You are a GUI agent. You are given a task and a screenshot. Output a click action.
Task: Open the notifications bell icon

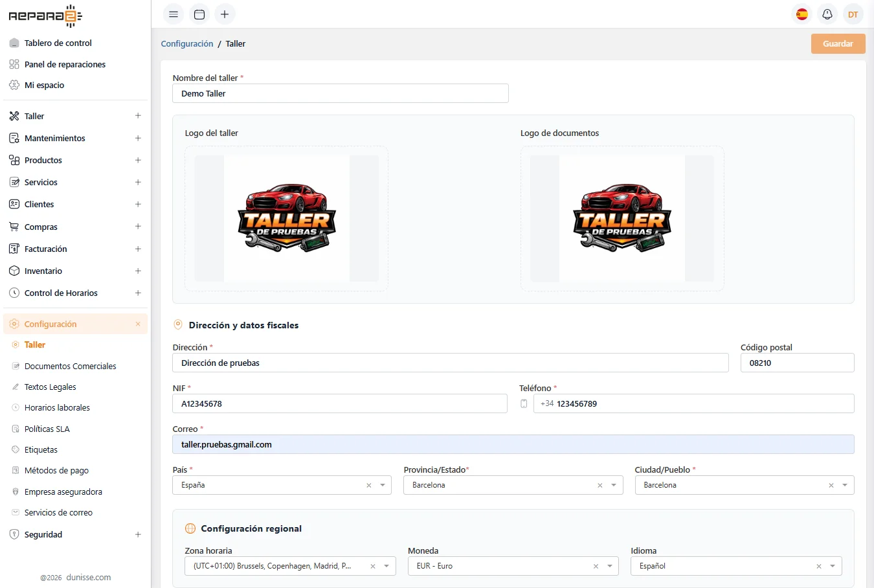click(827, 14)
